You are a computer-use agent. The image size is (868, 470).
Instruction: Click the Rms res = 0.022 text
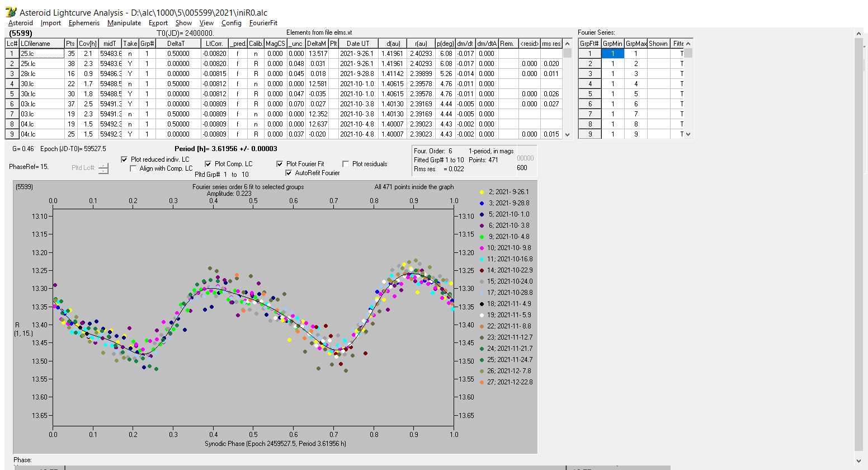click(x=439, y=169)
